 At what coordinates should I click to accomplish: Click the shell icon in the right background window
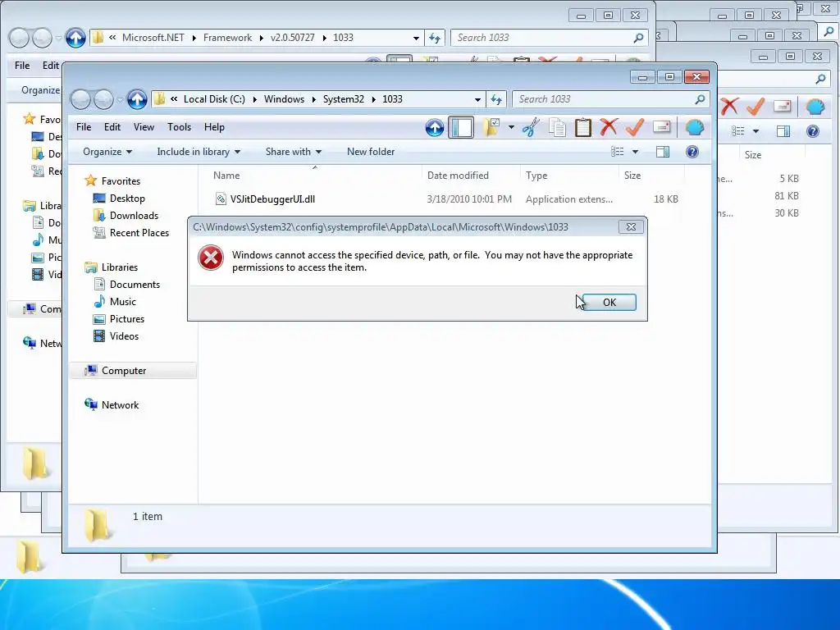(x=815, y=107)
